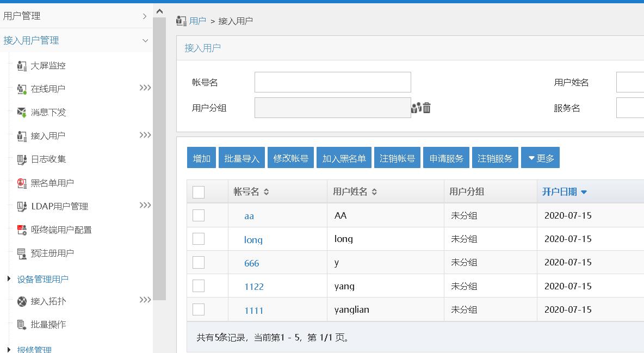
Task: Collapse the 接入用户管理 section
Action: 145,40
